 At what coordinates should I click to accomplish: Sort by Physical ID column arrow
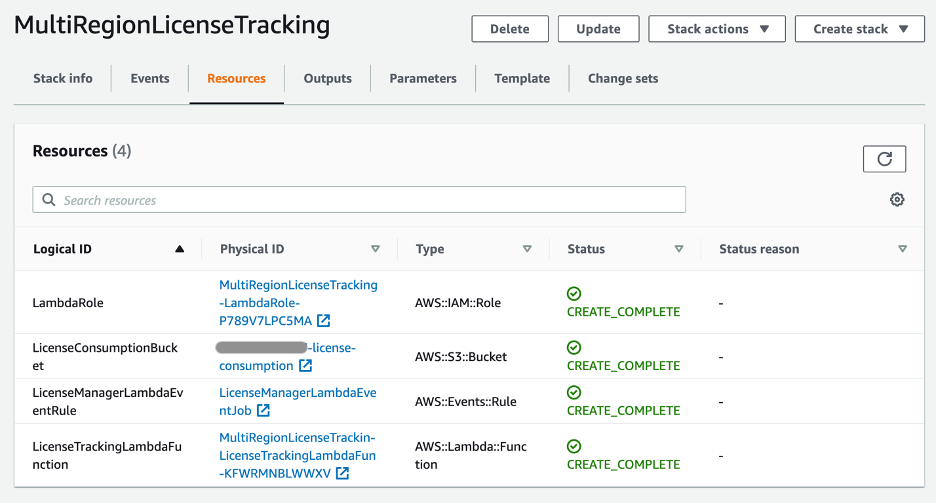(375, 249)
